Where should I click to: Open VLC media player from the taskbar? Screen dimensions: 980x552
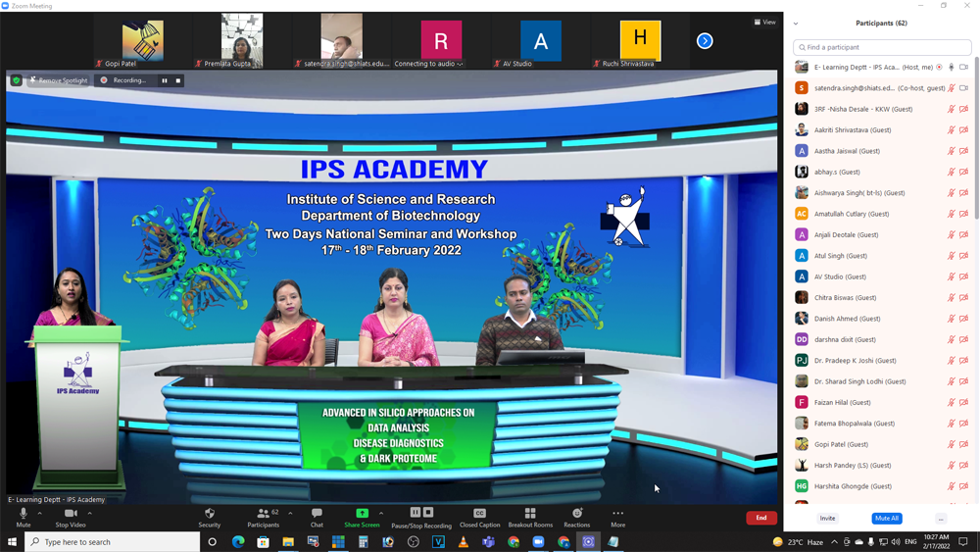[464, 542]
